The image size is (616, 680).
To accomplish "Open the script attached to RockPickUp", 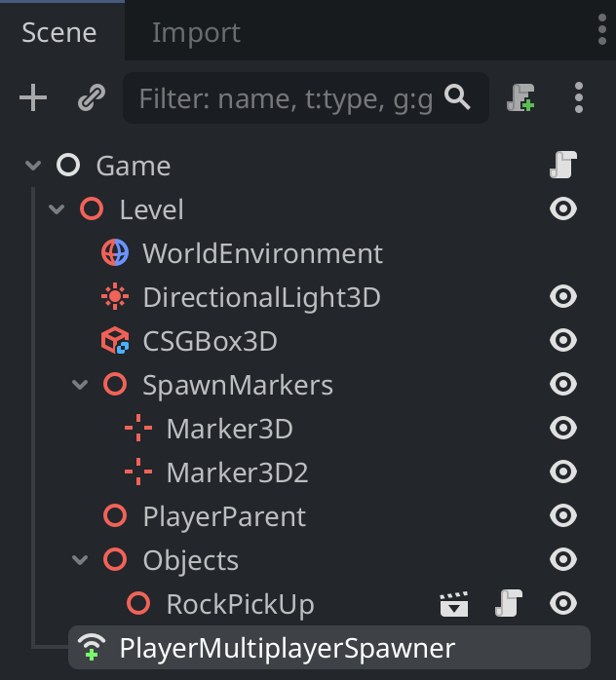I will pyautogui.click(x=509, y=603).
